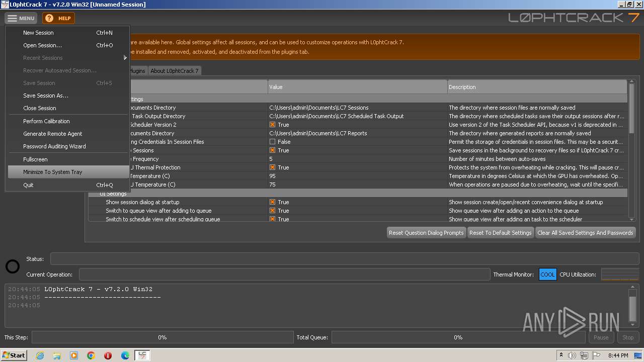Choose Minimize To System Tray

pyautogui.click(x=68, y=172)
